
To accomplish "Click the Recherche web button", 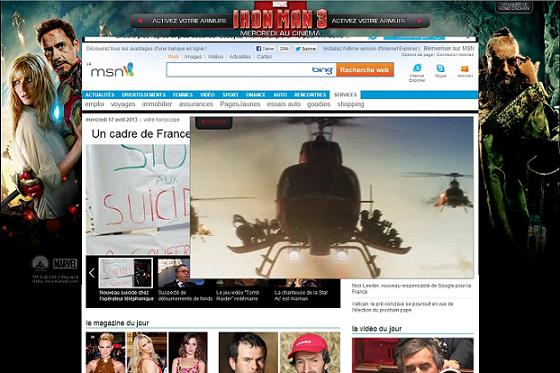I will 364,70.
